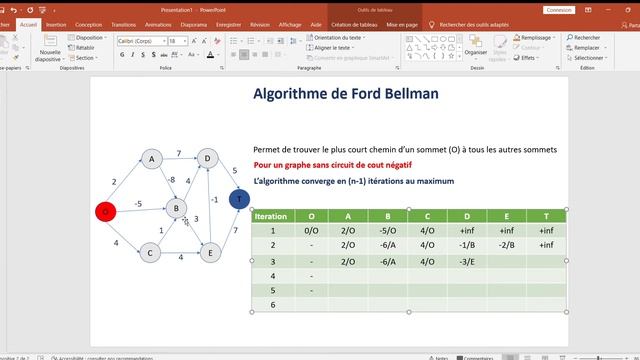
Task: Justify the paragraph text
Action: [x=265, y=54]
